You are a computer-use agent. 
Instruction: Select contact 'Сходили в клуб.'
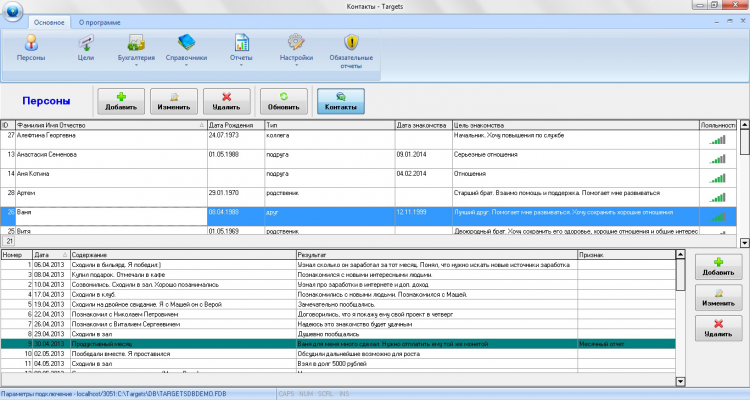338,294
